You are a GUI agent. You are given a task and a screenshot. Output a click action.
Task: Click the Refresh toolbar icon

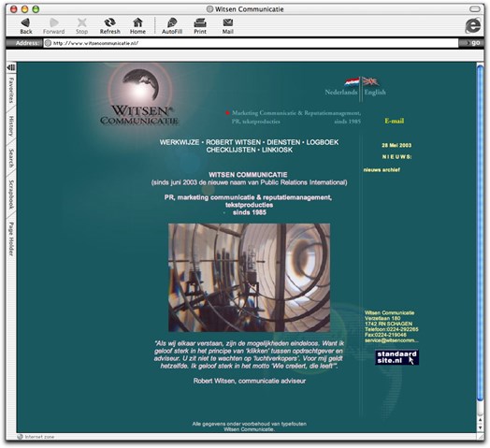click(109, 22)
